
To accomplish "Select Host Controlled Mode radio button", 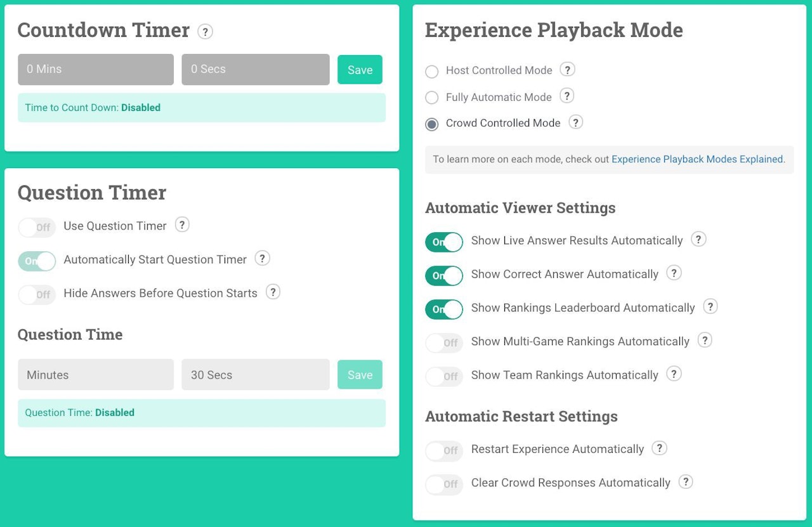I will [x=432, y=71].
